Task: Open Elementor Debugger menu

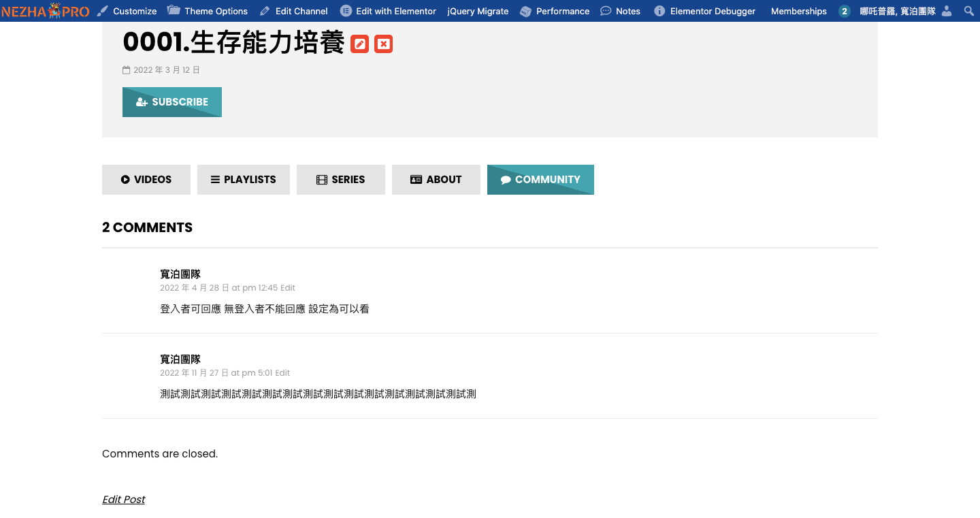Action: tap(705, 11)
